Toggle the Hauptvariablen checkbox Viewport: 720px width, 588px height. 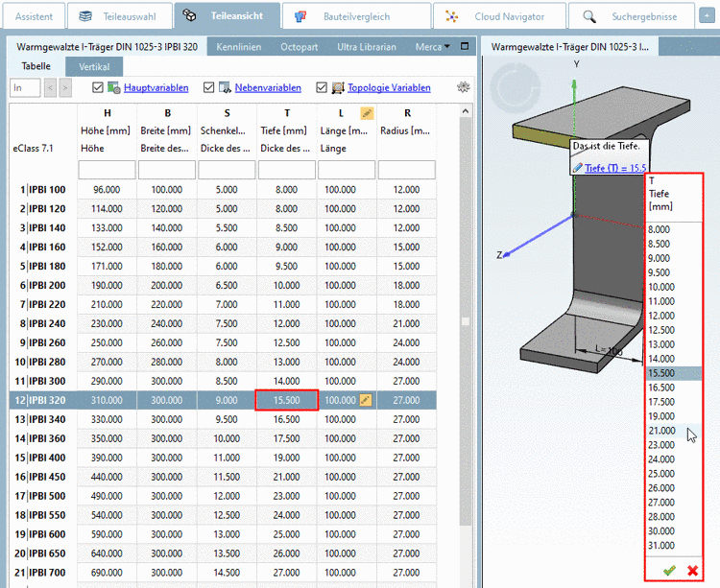click(98, 88)
